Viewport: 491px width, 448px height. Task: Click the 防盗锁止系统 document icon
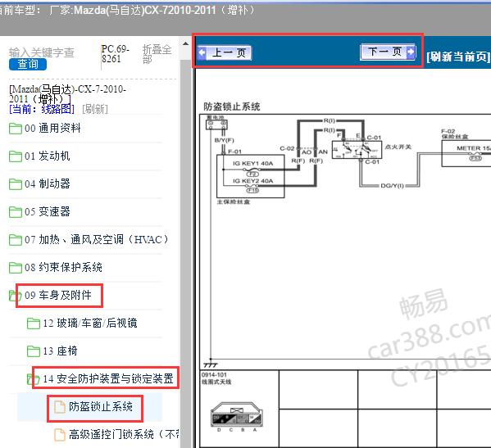(x=60, y=407)
